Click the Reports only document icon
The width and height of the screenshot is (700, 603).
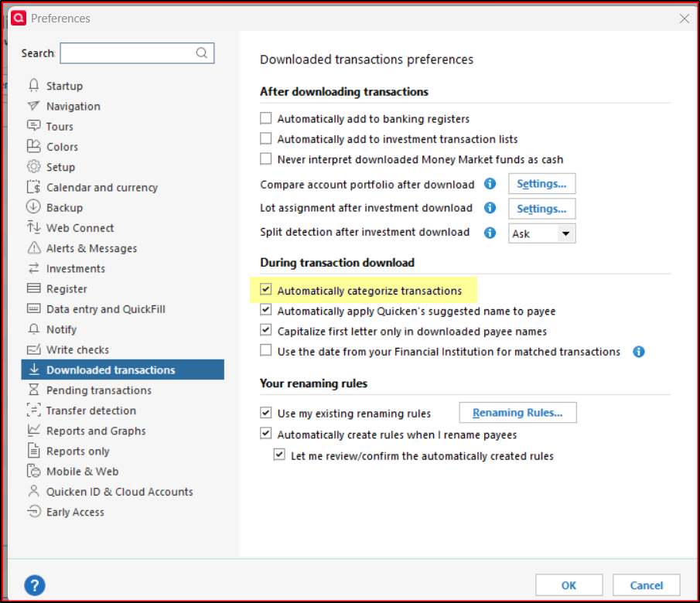click(33, 451)
